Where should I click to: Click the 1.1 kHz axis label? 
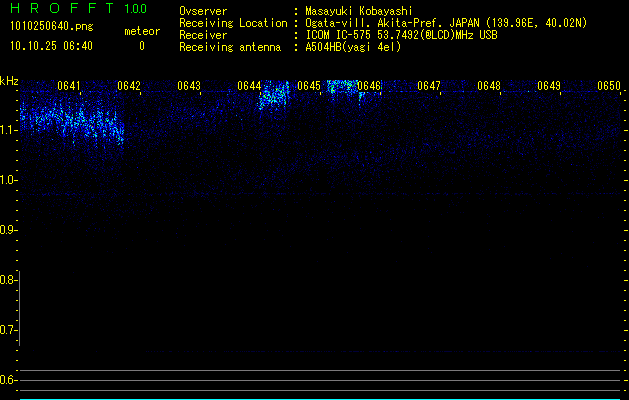(8, 130)
